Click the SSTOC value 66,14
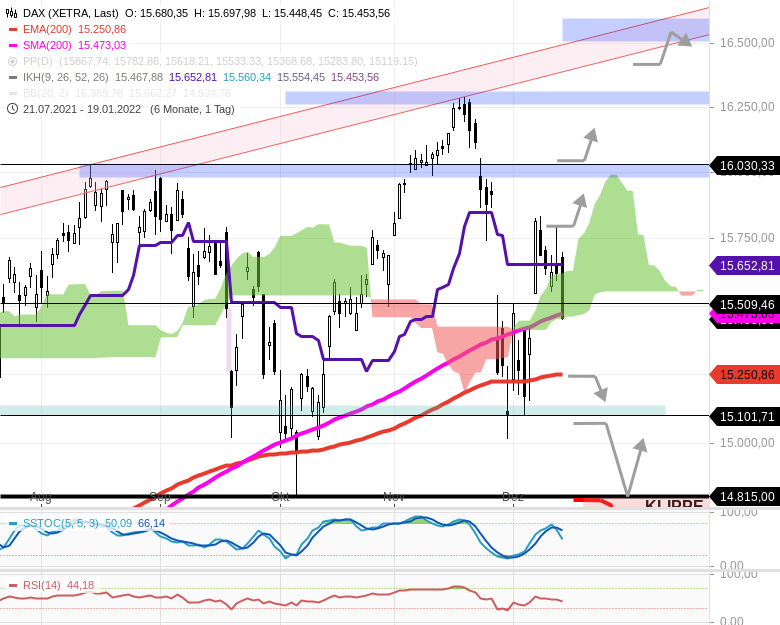 (x=151, y=523)
